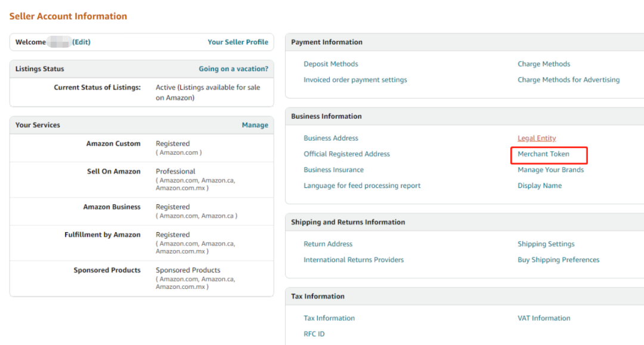644x345 pixels.
Task: Open Language for feed processing report
Action: point(362,186)
